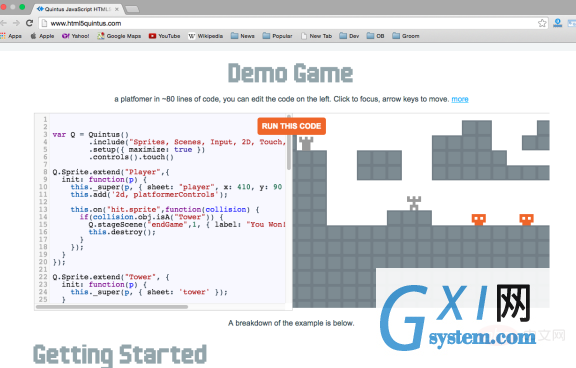576x368 pixels.
Task: Click the Q.Sprite.extend("Player" code line
Action: click(x=111, y=172)
